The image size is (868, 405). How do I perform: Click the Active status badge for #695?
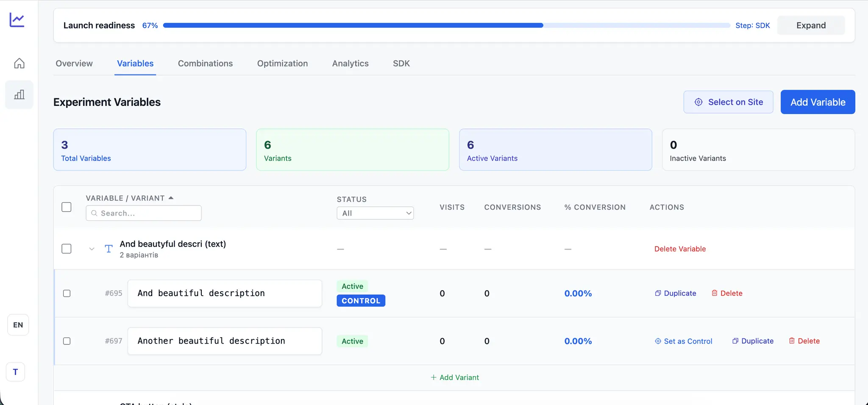pos(352,286)
